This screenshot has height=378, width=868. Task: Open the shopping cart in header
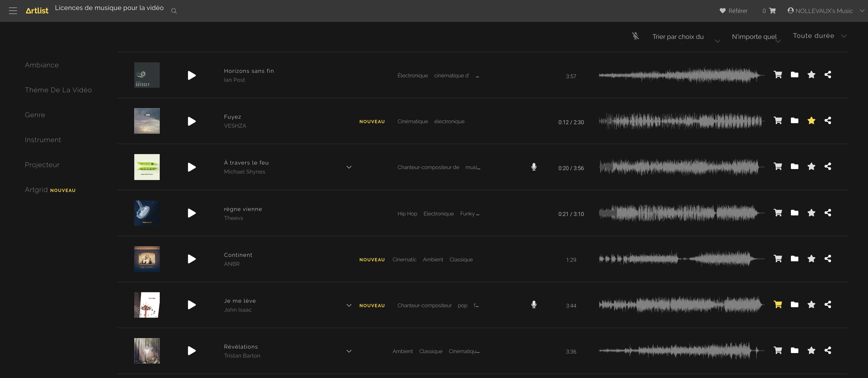tap(772, 11)
